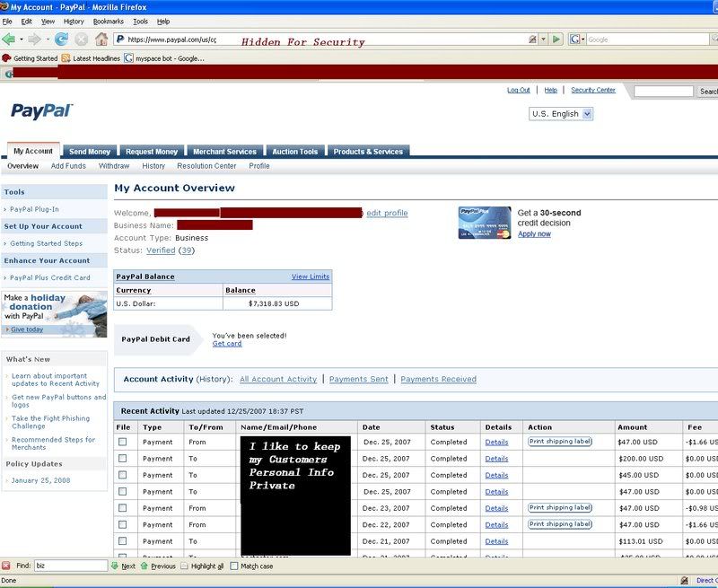
Task: Open the File menu
Action: 7,21
